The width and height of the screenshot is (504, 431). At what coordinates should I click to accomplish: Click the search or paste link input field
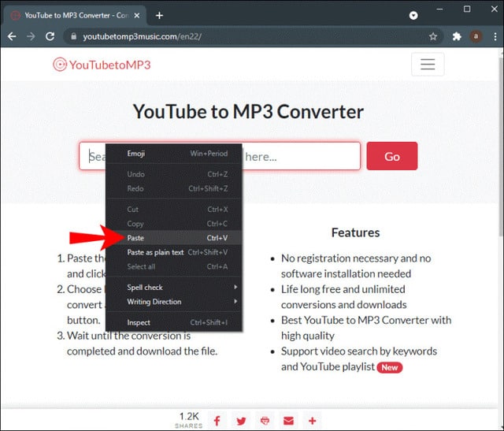coord(220,156)
